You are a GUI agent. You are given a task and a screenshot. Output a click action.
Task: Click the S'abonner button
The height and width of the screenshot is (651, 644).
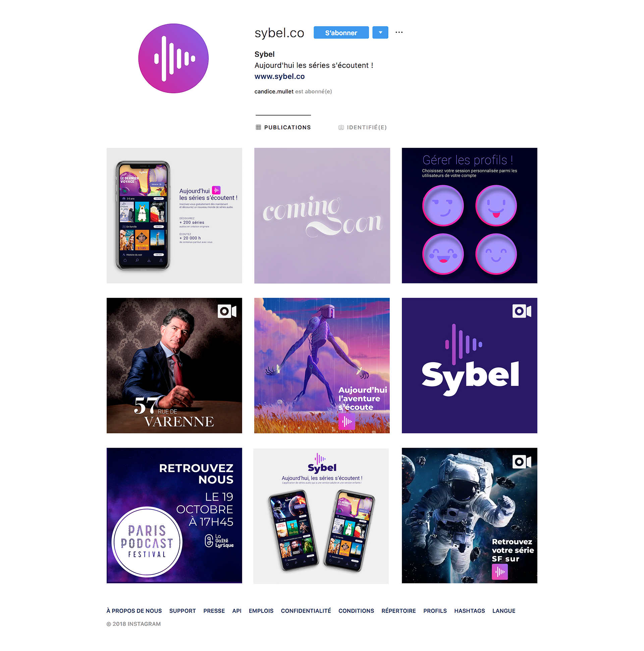341,33
